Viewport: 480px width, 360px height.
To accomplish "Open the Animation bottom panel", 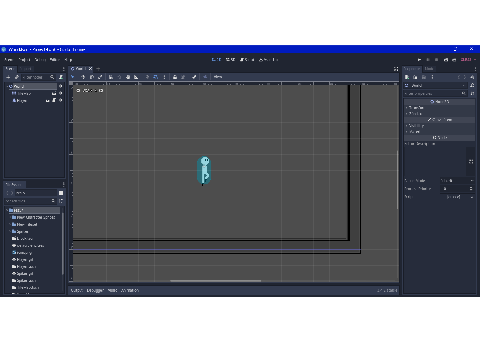I will coord(130,291).
